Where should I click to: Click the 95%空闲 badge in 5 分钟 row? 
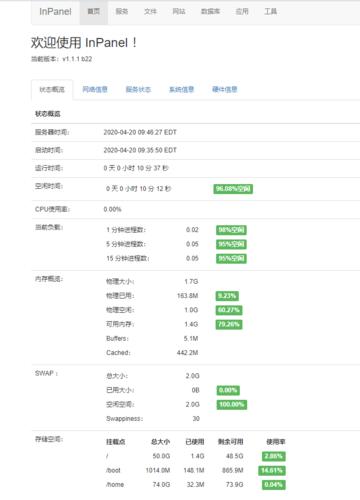(x=231, y=244)
